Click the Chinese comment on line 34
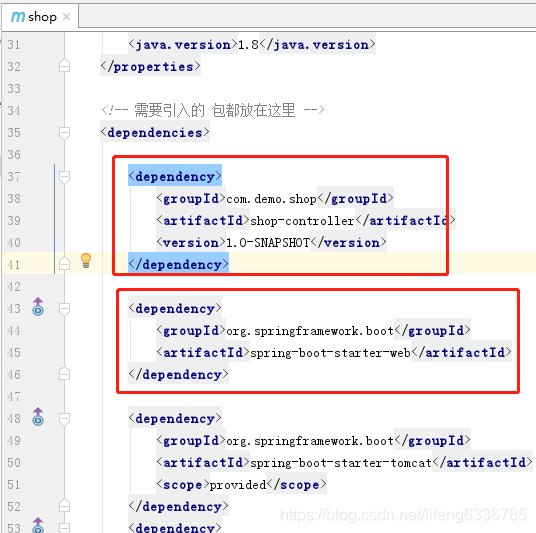 213,110
